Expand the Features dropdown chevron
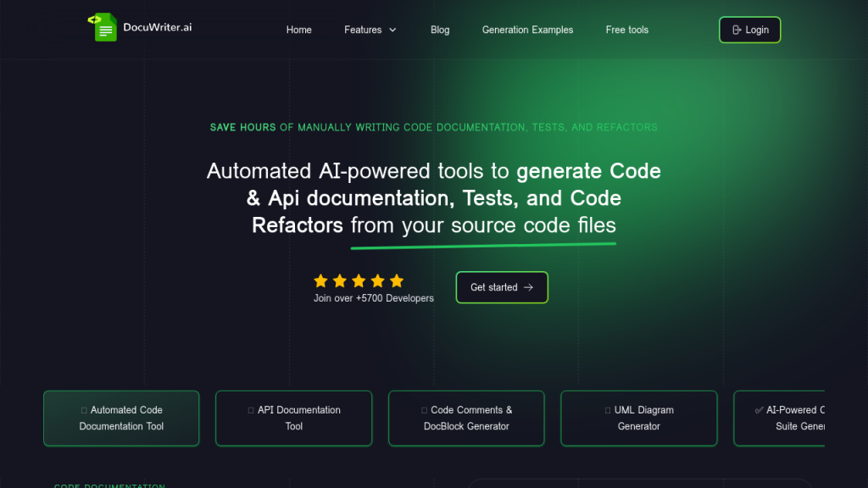Image resolution: width=868 pixels, height=488 pixels. pyautogui.click(x=392, y=30)
